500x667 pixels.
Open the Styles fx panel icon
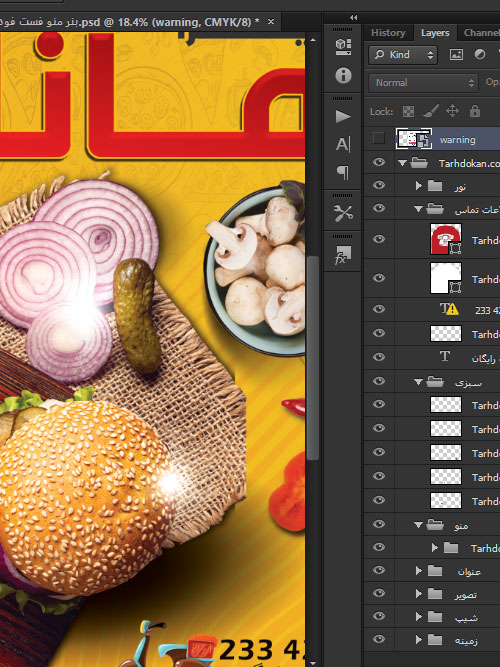pos(343,255)
